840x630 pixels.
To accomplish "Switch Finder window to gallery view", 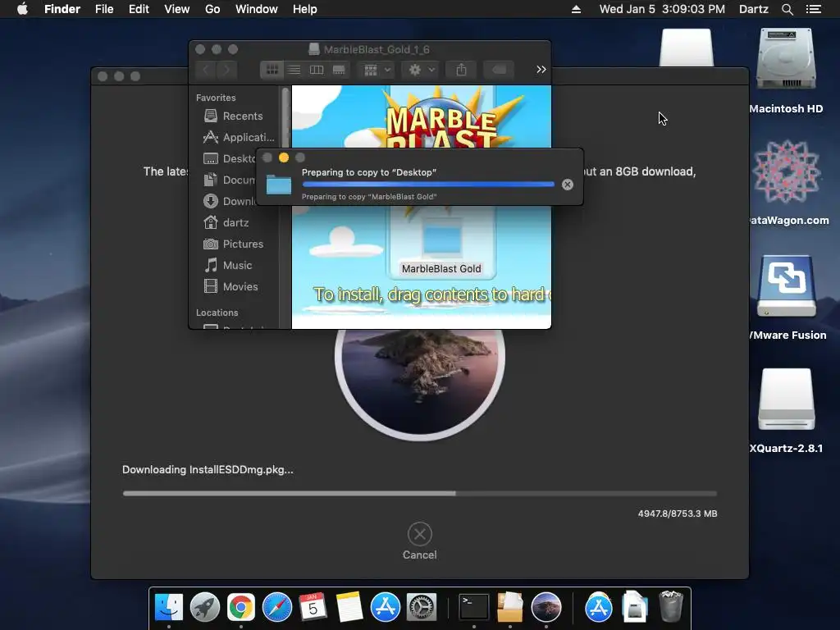I will tap(339, 70).
